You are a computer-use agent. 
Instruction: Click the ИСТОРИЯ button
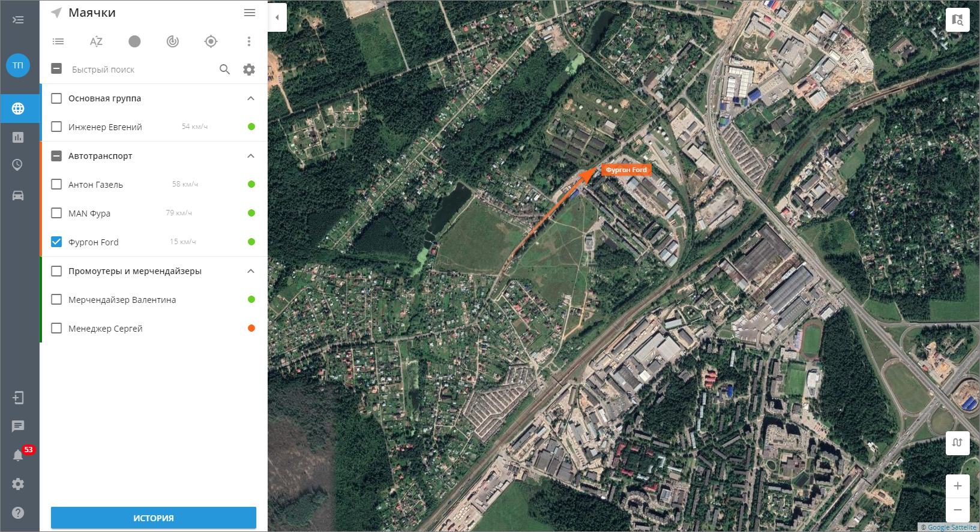[154, 518]
